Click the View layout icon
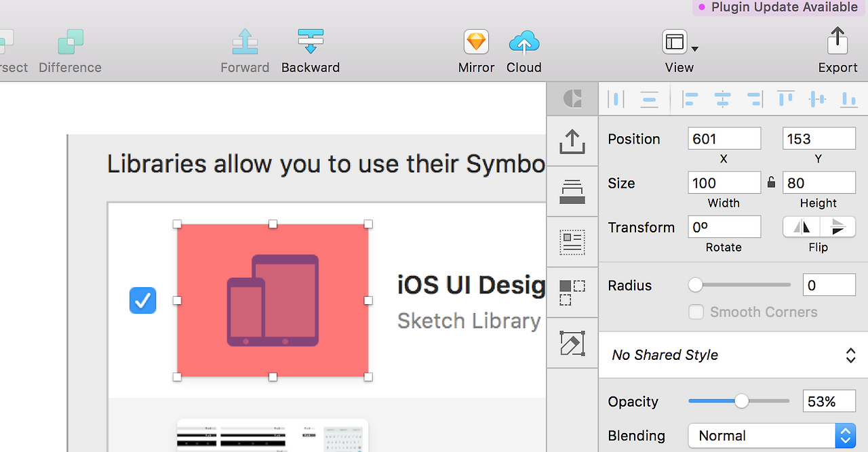This screenshot has width=868, height=452. click(x=675, y=42)
